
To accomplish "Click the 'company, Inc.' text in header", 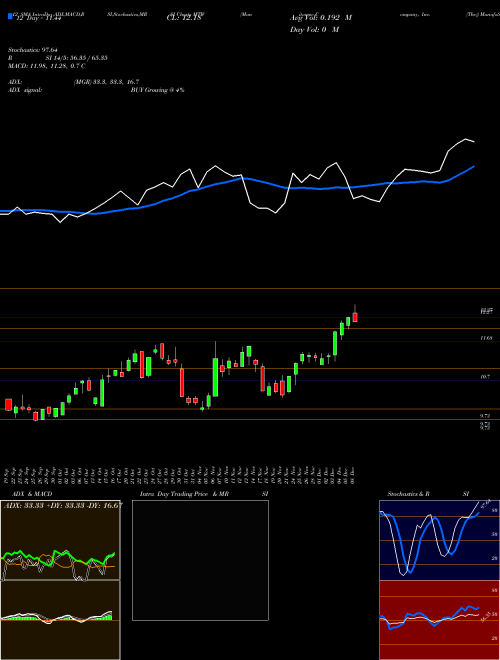I will pos(415,14).
